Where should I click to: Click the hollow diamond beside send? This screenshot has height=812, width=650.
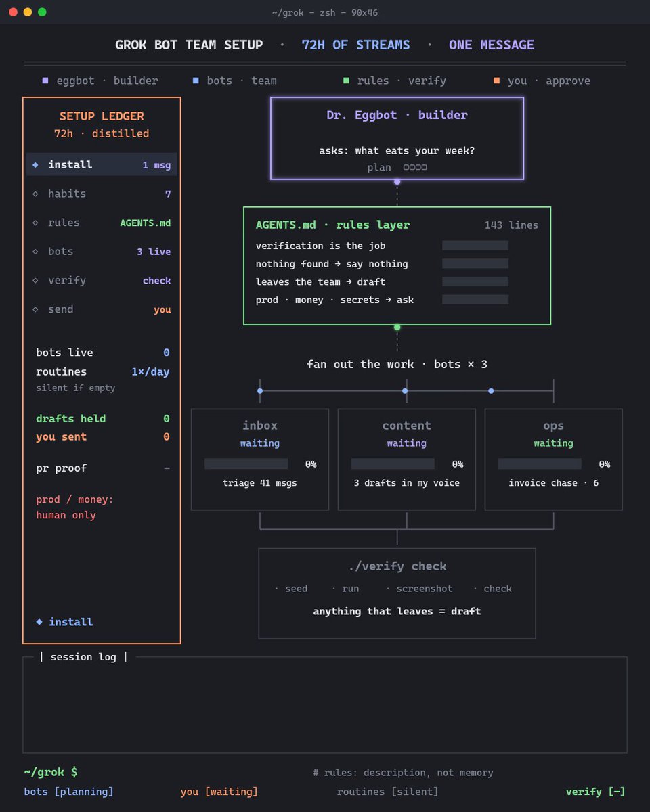click(35, 309)
